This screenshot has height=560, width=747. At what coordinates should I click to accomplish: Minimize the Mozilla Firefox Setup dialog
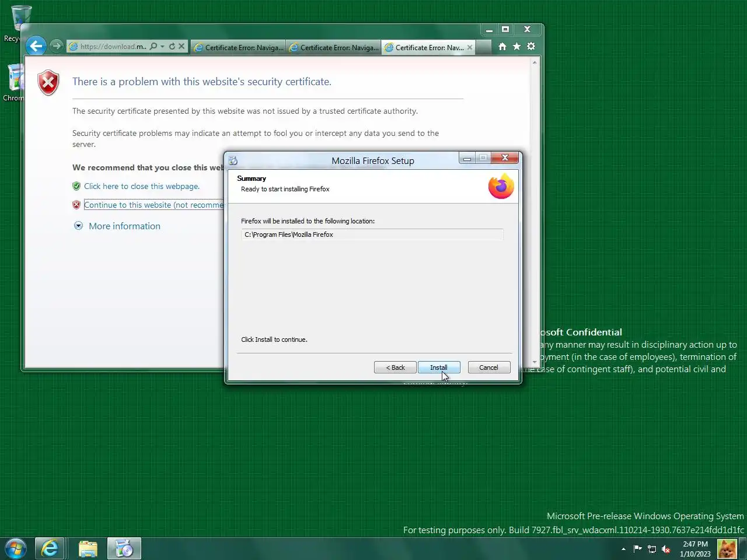[x=467, y=158]
